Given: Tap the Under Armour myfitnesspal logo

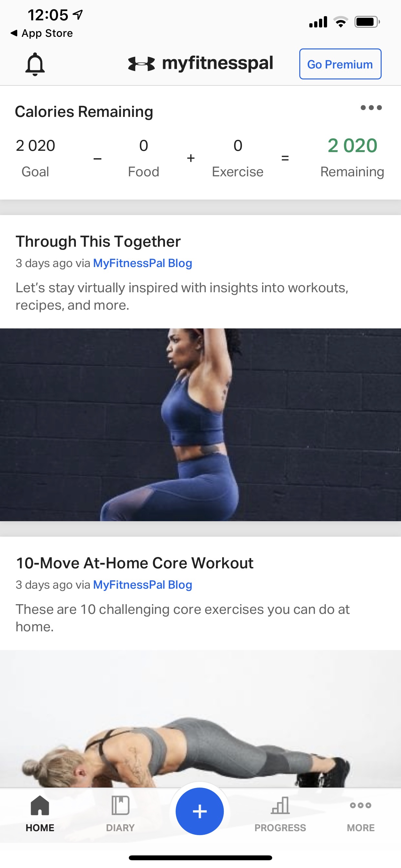Looking at the screenshot, I should [200, 63].
